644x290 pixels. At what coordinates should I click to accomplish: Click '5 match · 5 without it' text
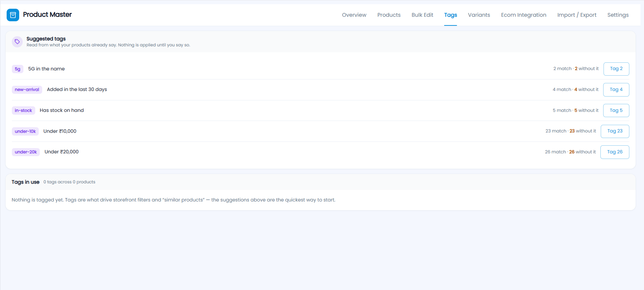click(x=576, y=110)
